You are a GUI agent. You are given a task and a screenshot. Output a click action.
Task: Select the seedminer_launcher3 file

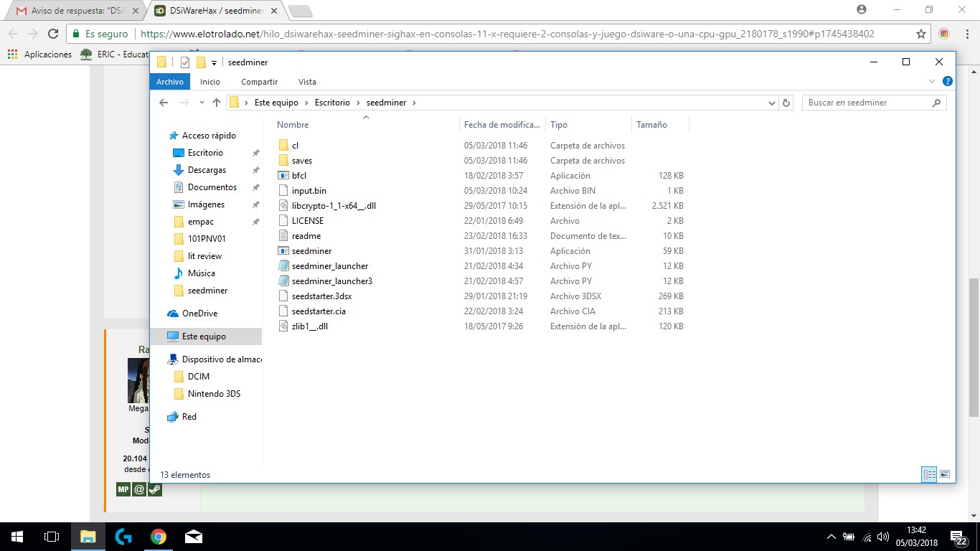pyautogui.click(x=331, y=281)
